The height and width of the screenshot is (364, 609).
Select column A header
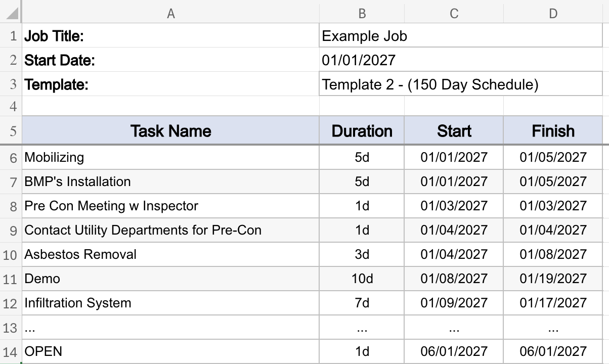[x=171, y=14]
